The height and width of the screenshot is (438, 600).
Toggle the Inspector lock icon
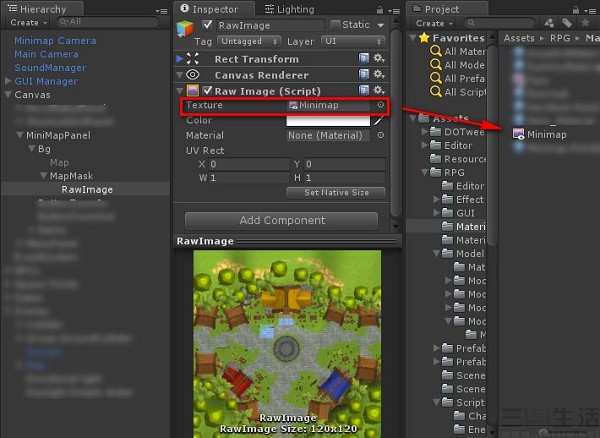380,10
